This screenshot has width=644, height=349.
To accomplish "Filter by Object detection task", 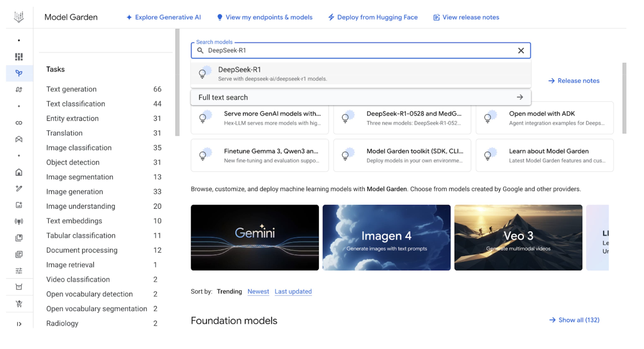I will point(104,162).
